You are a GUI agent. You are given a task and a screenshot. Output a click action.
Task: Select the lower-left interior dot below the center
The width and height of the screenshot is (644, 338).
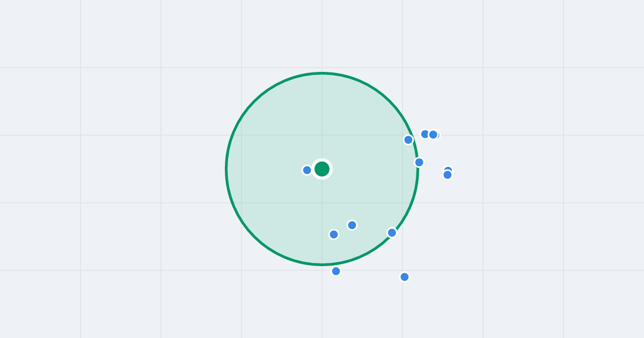(334, 234)
